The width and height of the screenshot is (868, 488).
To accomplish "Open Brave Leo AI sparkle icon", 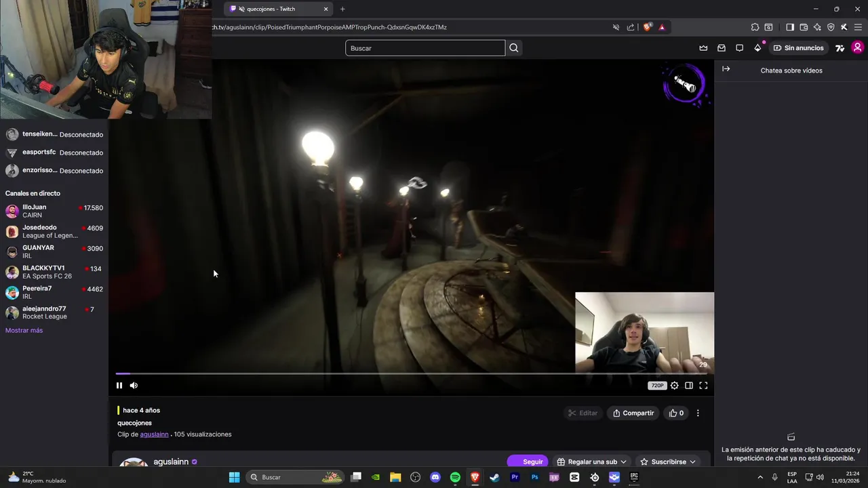I will [x=817, y=27].
